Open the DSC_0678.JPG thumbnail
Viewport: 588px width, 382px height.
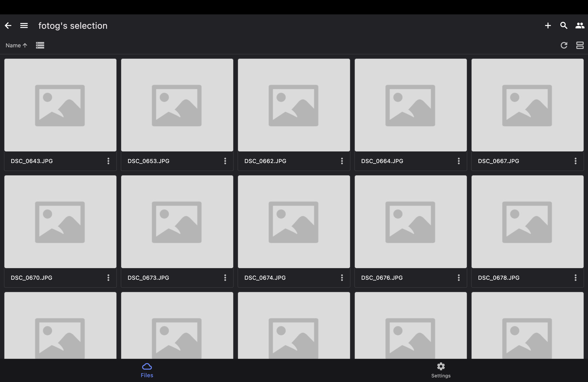[x=527, y=222]
